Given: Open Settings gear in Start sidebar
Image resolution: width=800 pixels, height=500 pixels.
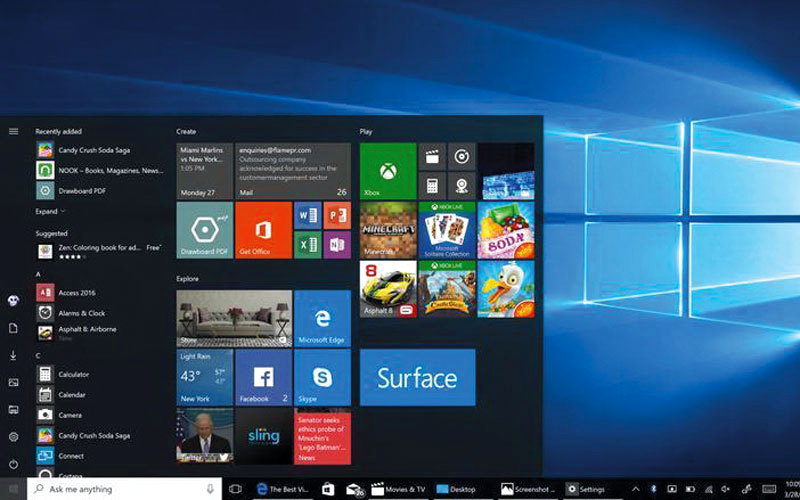Looking at the screenshot, I should pos(14,437).
